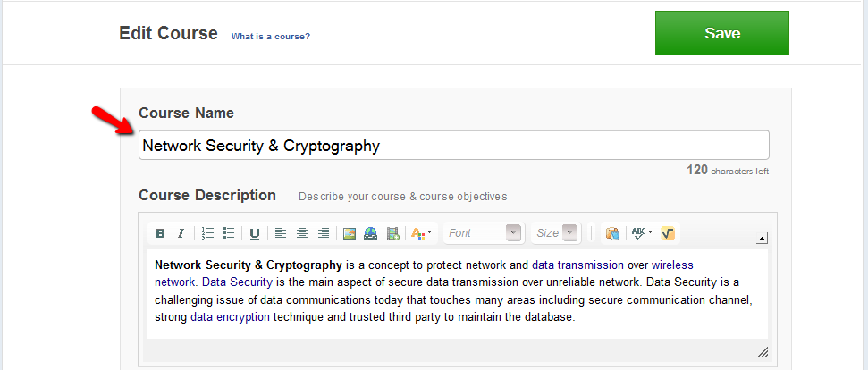868x370 pixels.
Task: Click the insert video icon
Action: tap(392, 233)
